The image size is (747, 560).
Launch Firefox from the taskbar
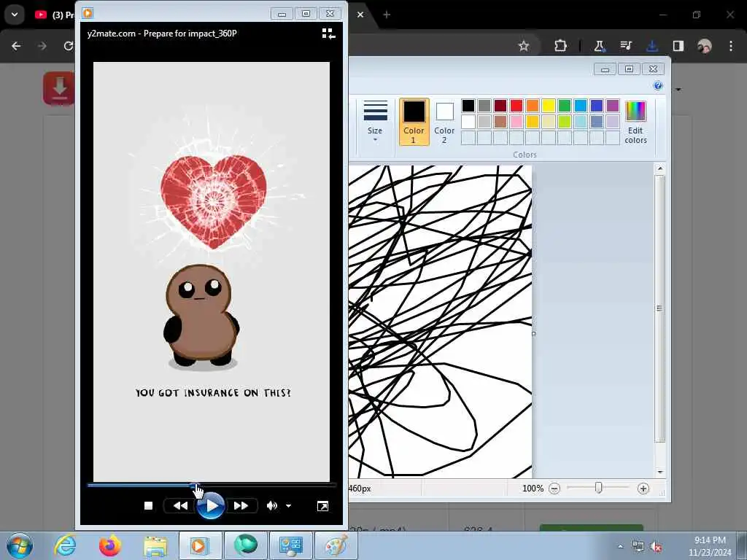coord(110,545)
